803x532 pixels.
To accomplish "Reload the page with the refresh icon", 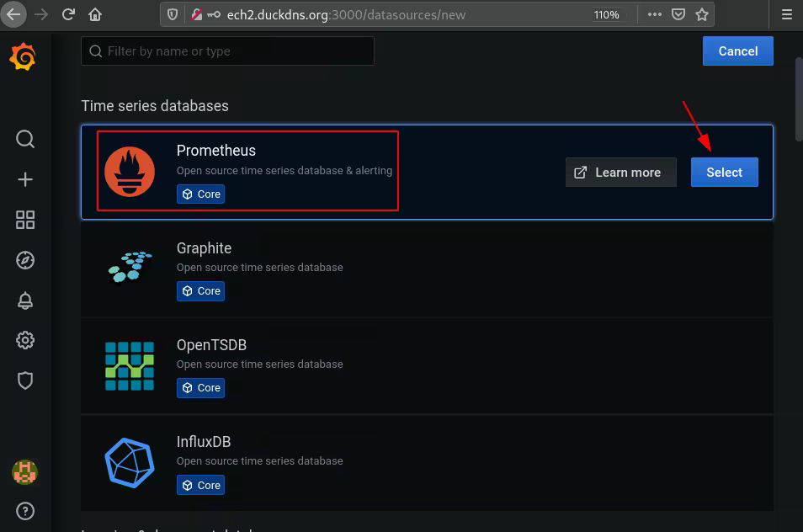I will [68, 14].
